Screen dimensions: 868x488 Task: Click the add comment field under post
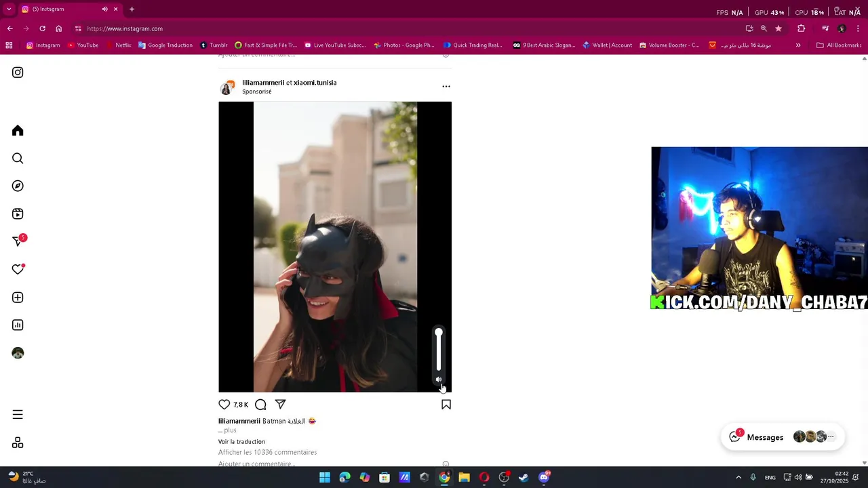coord(328,464)
